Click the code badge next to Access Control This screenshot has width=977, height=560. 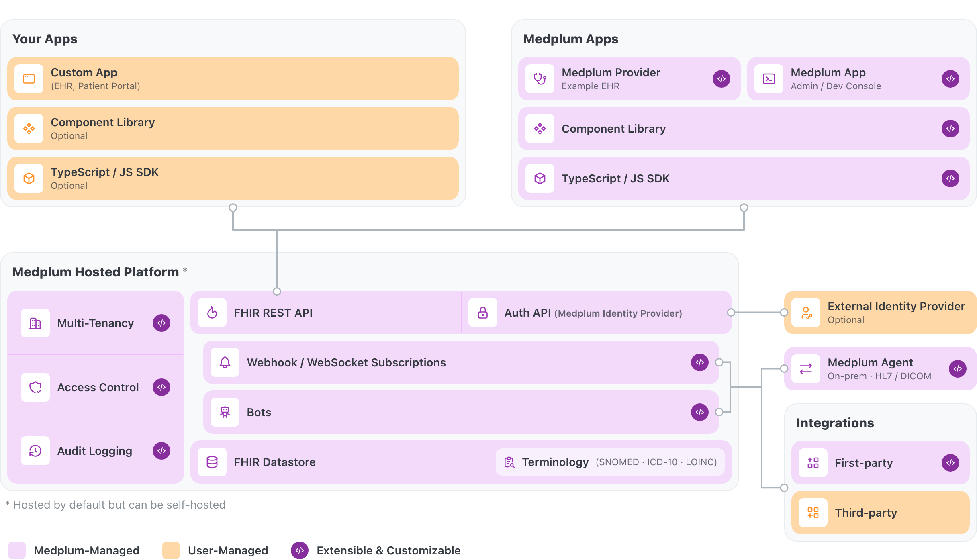click(x=161, y=387)
